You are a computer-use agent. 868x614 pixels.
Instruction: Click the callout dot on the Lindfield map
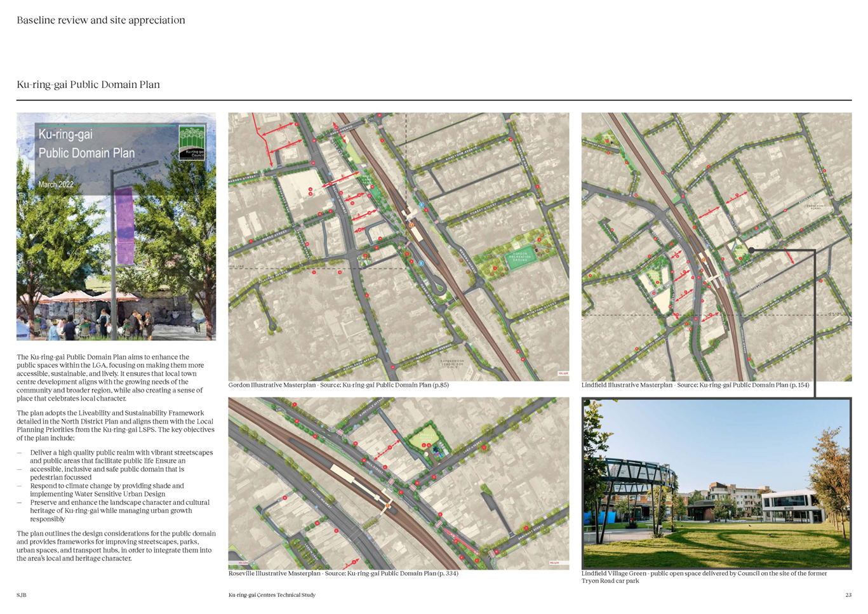click(751, 250)
